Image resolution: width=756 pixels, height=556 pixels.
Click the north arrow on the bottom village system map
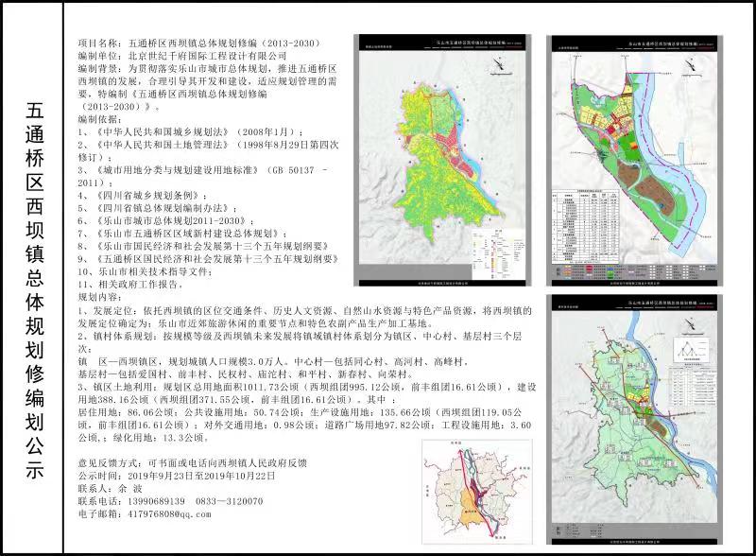(688, 324)
